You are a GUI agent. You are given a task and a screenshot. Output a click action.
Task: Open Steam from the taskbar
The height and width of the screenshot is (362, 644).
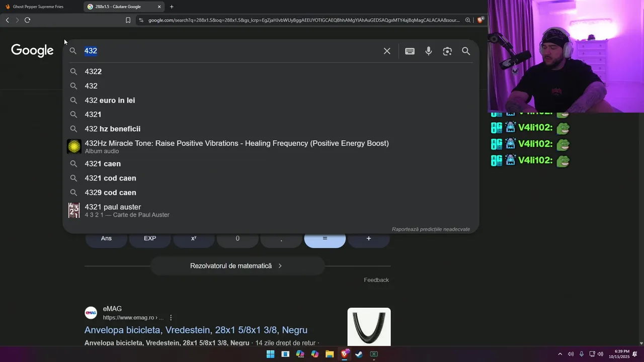point(359,354)
